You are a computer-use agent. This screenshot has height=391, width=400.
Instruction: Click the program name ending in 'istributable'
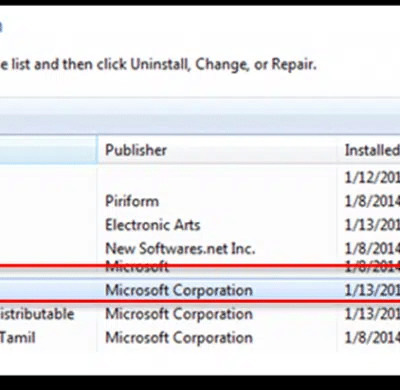click(37, 314)
